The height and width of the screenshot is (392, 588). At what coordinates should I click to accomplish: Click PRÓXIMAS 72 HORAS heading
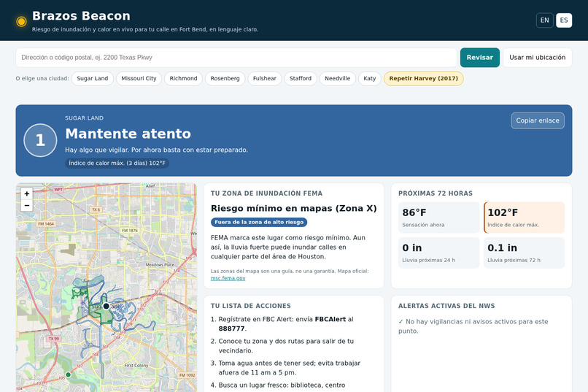coord(436,193)
